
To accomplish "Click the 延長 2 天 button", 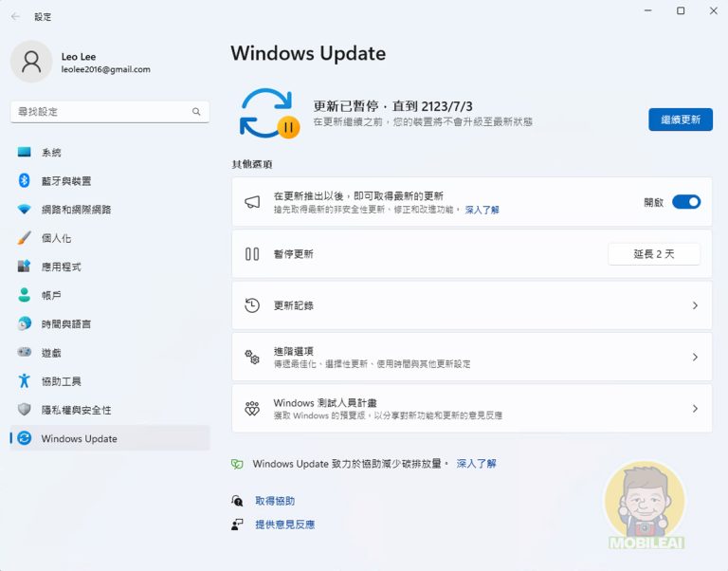I will point(654,253).
